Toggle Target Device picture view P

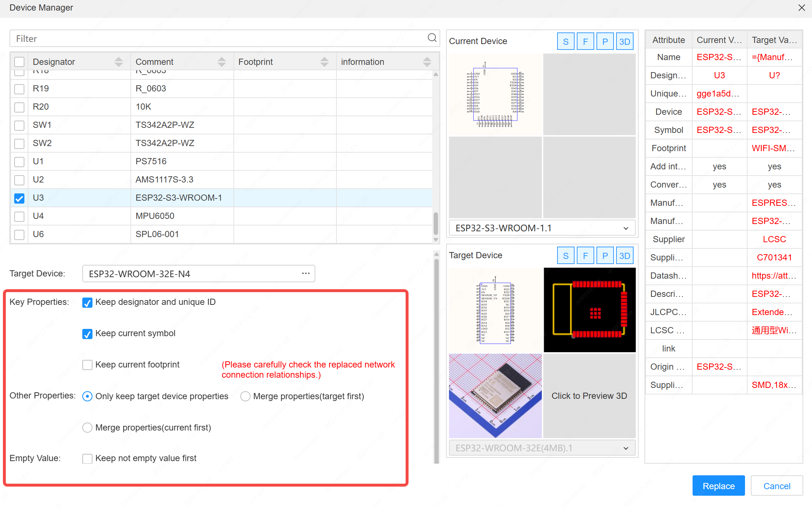point(605,256)
